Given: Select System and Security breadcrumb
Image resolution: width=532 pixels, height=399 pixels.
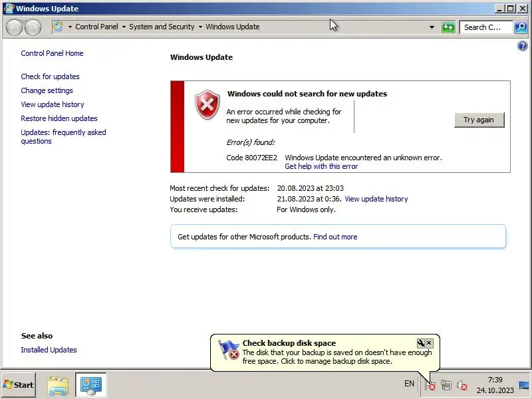Looking at the screenshot, I should click(162, 27).
